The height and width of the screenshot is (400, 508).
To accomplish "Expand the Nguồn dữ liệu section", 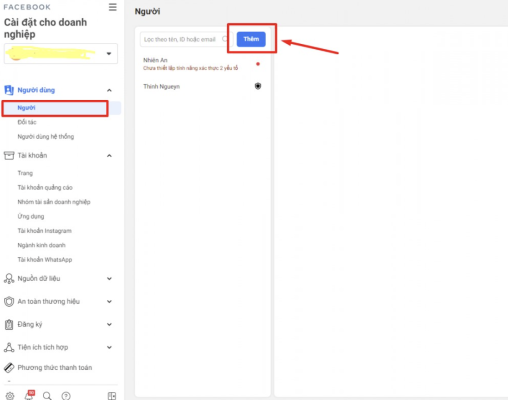I will [x=109, y=279].
